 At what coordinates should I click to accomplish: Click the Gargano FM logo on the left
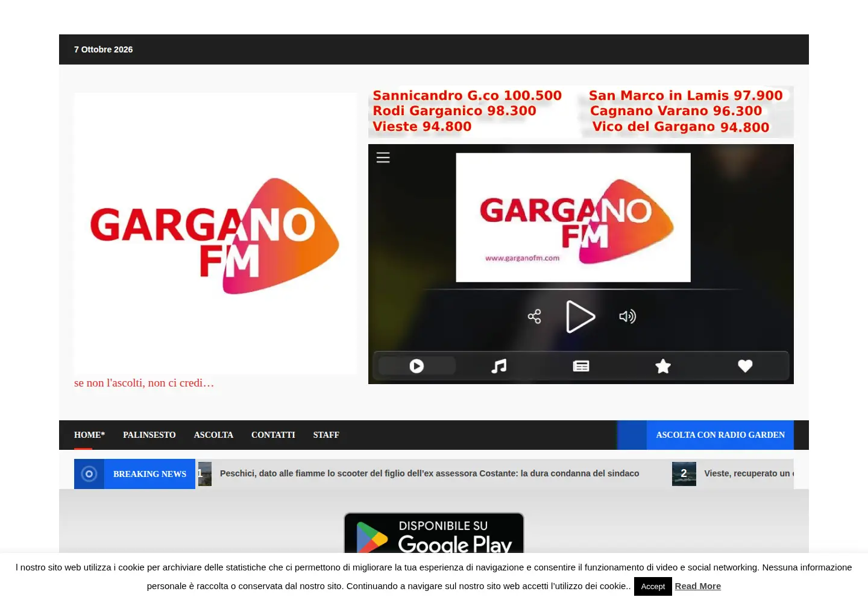pyautogui.click(x=215, y=233)
